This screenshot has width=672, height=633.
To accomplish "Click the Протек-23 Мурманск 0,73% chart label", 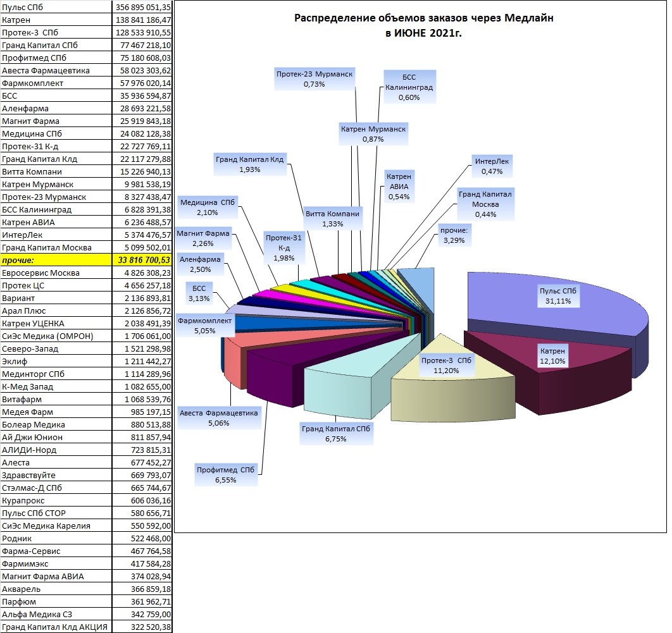I will coord(314,79).
